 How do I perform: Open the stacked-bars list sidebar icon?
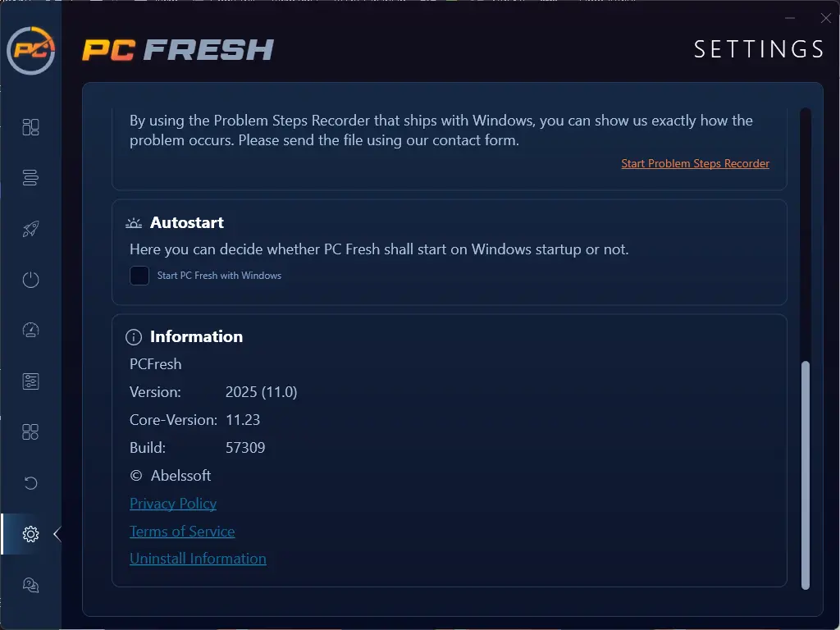click(30, 178)
